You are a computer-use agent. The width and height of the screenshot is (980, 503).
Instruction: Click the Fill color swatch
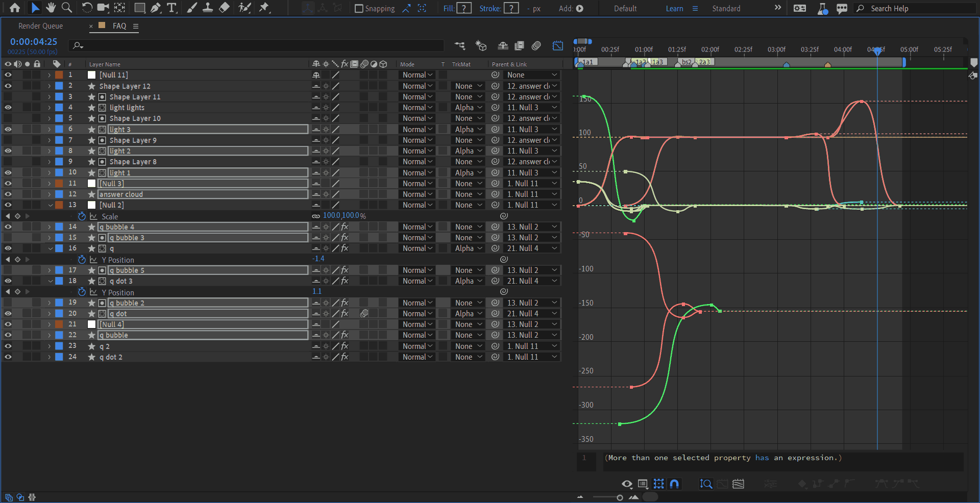[x=463, y=8]
